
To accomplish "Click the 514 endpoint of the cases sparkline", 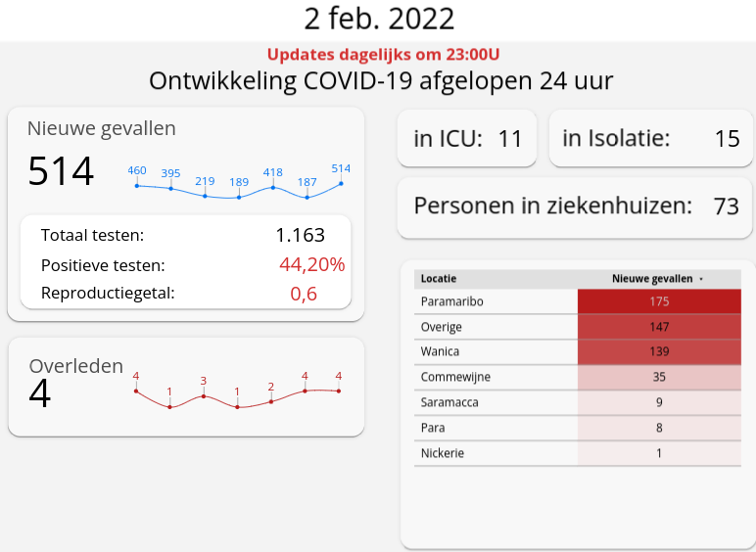I will click(341, 183).
